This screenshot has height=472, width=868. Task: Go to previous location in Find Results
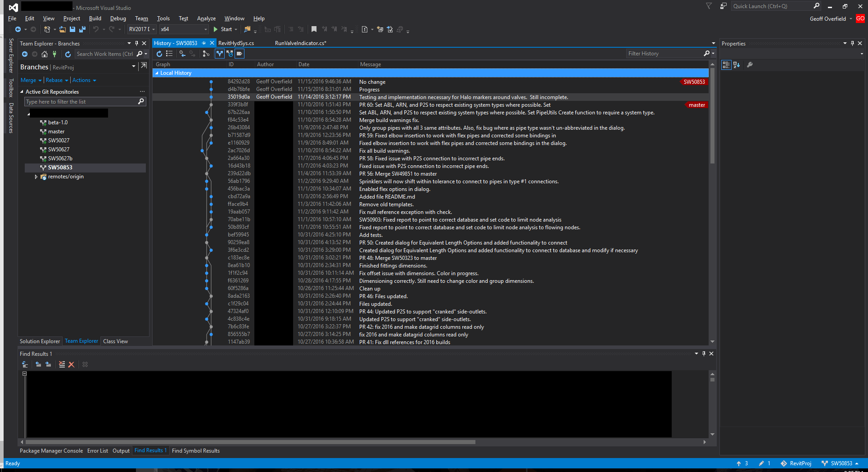click(38, 364)
